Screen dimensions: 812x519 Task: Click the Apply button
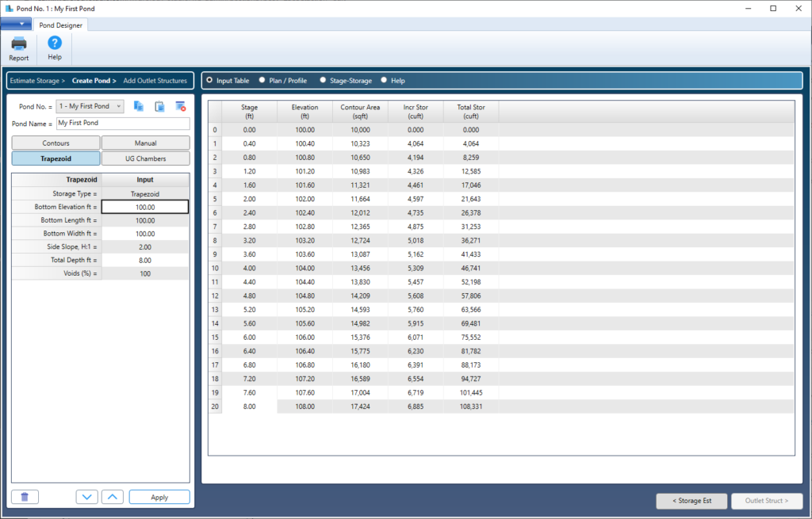159,498
